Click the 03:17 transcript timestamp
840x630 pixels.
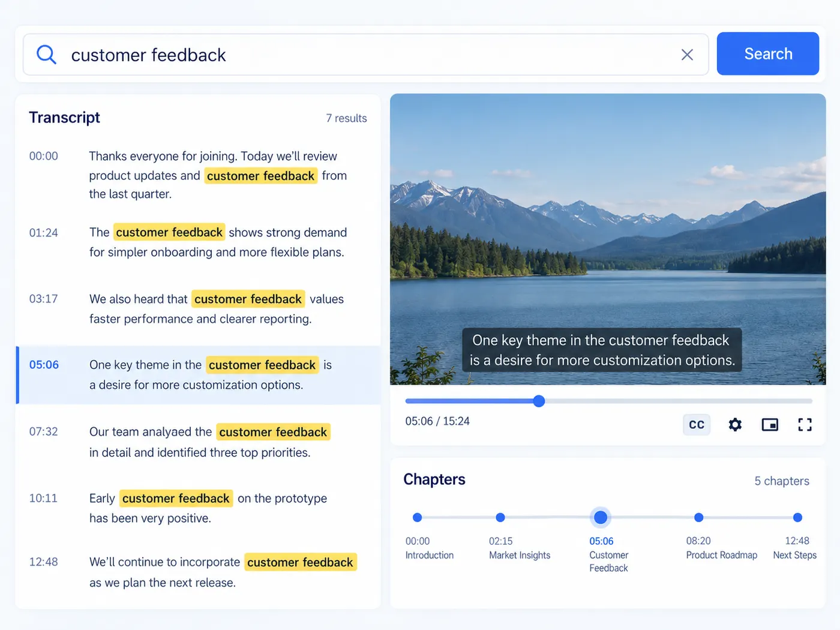click(x=44, y=299)
